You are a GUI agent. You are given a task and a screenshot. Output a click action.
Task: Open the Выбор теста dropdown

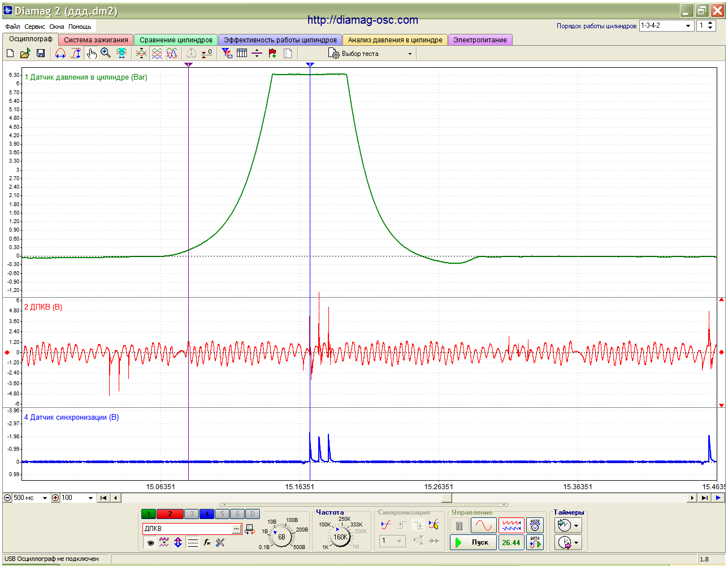pyautogui.click(x=371, y=54)
